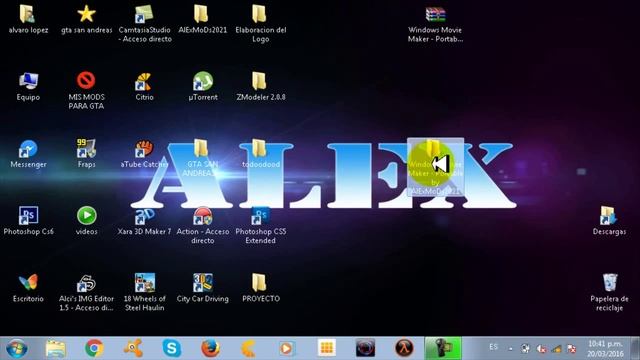Launch the Fraps shortcut
The height and width of the screenshot is (360, 640).
pos(86,154)
